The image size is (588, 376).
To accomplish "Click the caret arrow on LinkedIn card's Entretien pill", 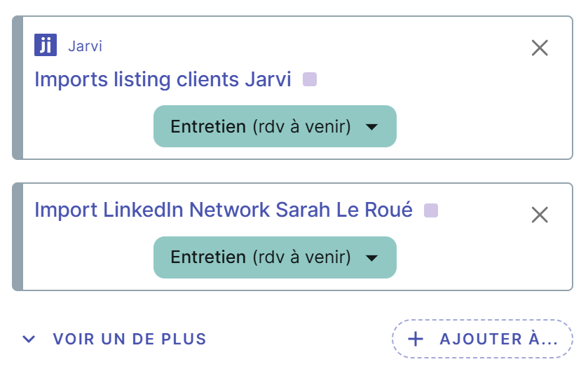I will [x=372, y=257].
